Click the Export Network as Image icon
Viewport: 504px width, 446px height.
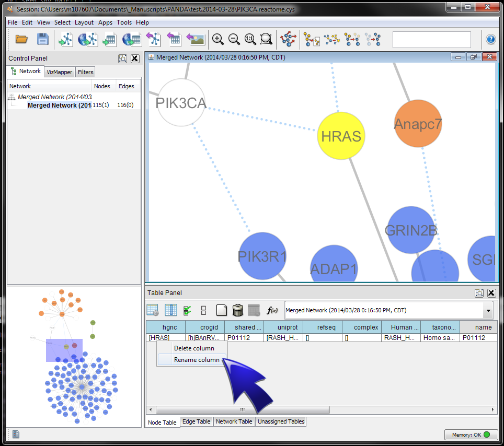[196, 39]
